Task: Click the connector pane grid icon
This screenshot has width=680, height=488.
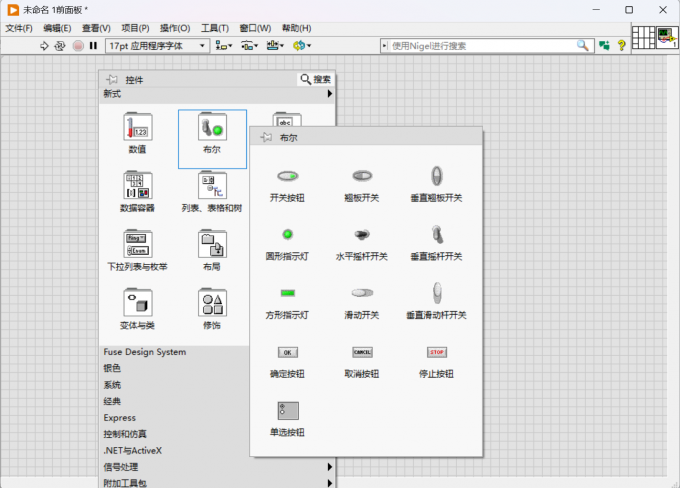Action: tap(643, 38)
